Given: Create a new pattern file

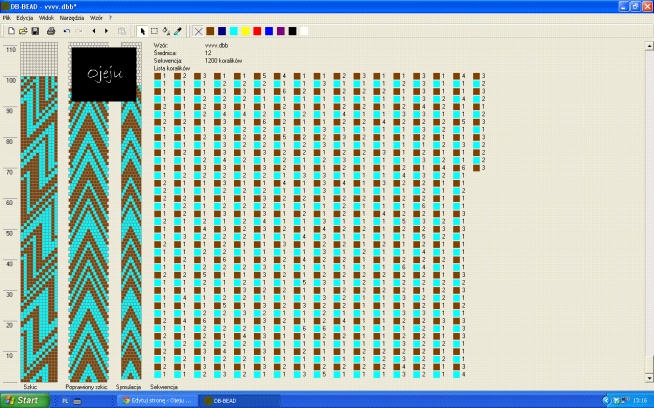Looking at the screenshot, I should coord(11,31).
